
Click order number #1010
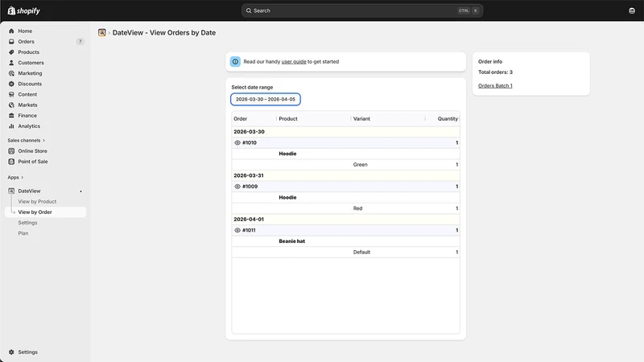tap(250, 143)
